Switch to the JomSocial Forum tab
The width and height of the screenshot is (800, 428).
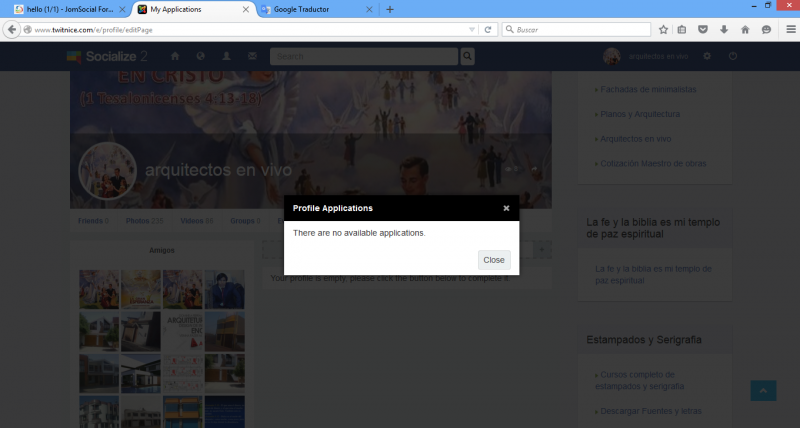coord(70,9)
